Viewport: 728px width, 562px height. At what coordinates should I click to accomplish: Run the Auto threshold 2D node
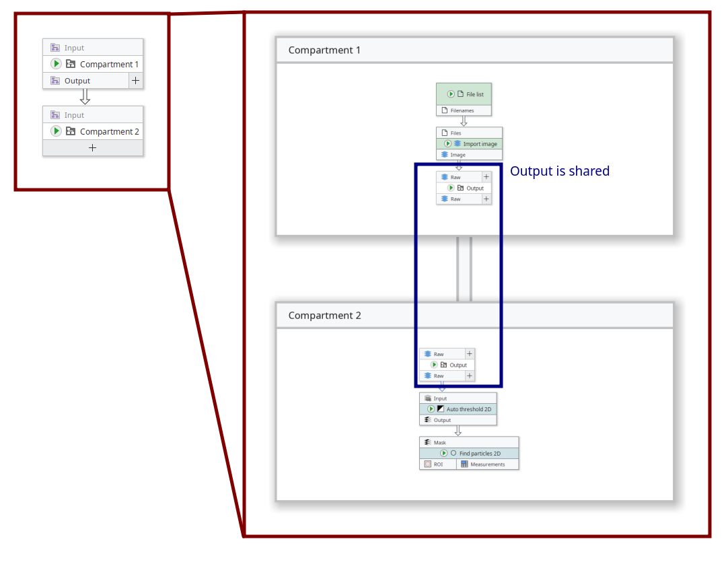[x=431, y=409]
